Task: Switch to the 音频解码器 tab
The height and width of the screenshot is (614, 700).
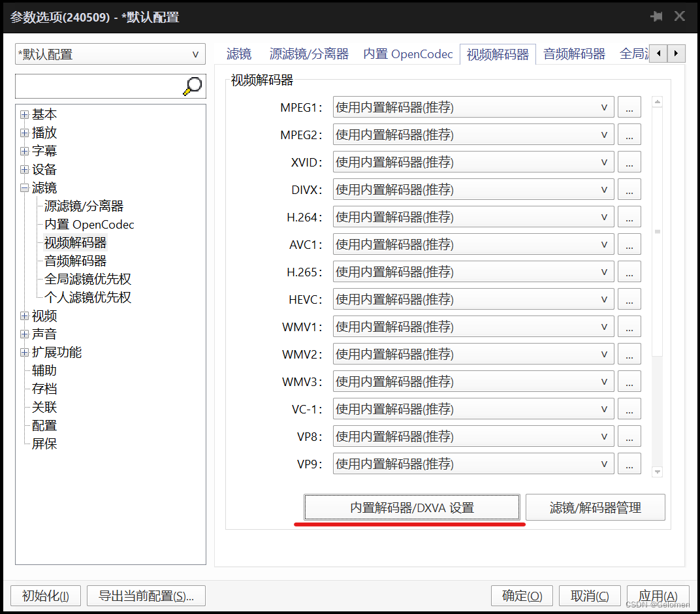Action: point(573,54)
